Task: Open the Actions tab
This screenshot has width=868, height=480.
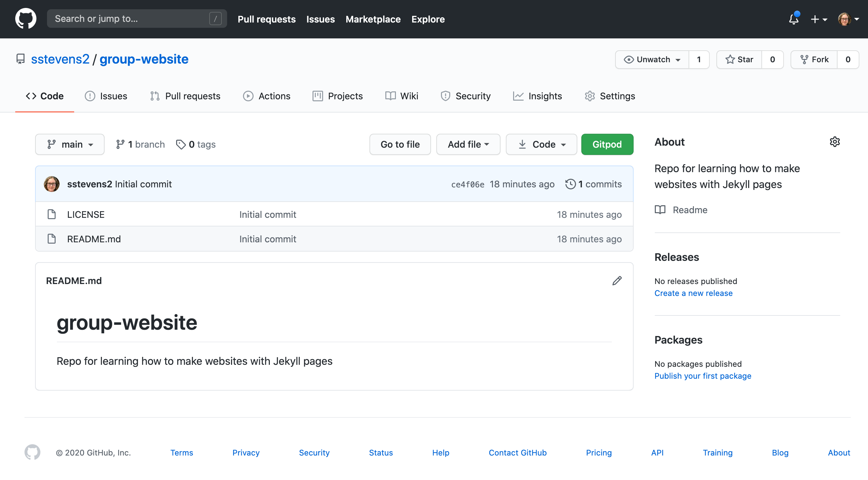Action: coord(267,96)
